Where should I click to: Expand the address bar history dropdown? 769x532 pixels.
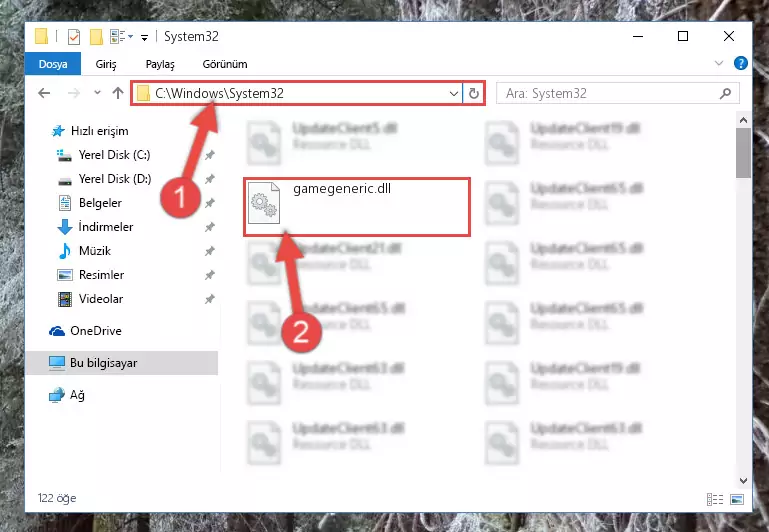coord(454,93)
